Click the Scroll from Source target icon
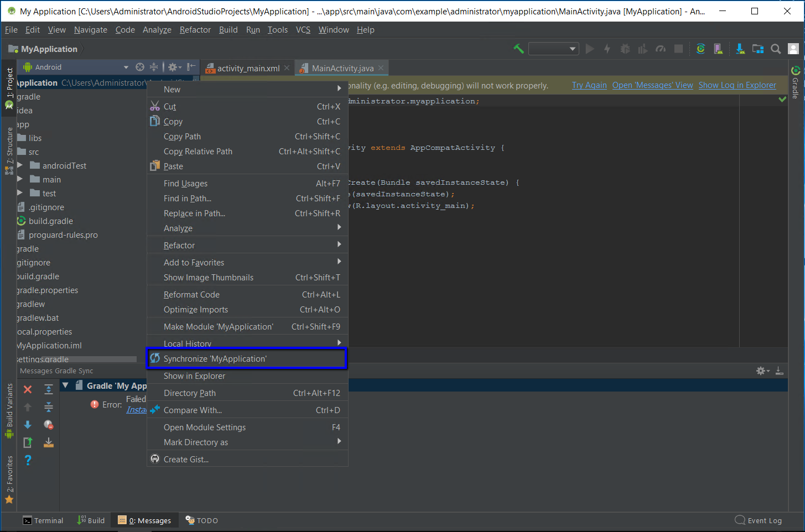 tap(140, 67)
